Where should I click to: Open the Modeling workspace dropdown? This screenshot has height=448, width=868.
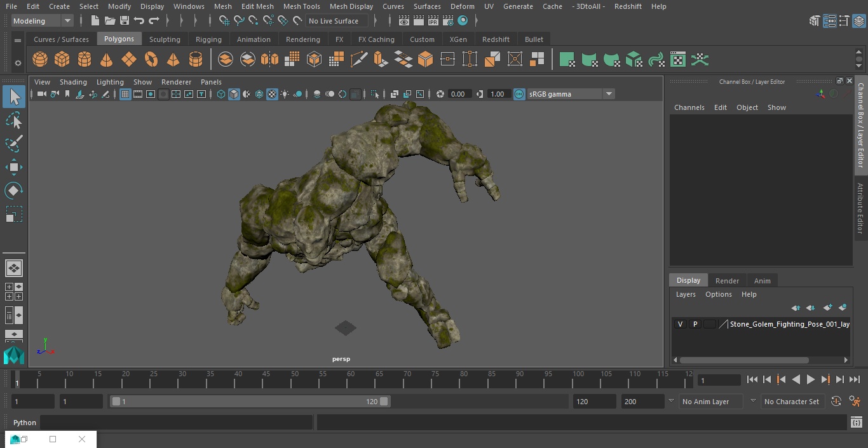click(42, 21)
